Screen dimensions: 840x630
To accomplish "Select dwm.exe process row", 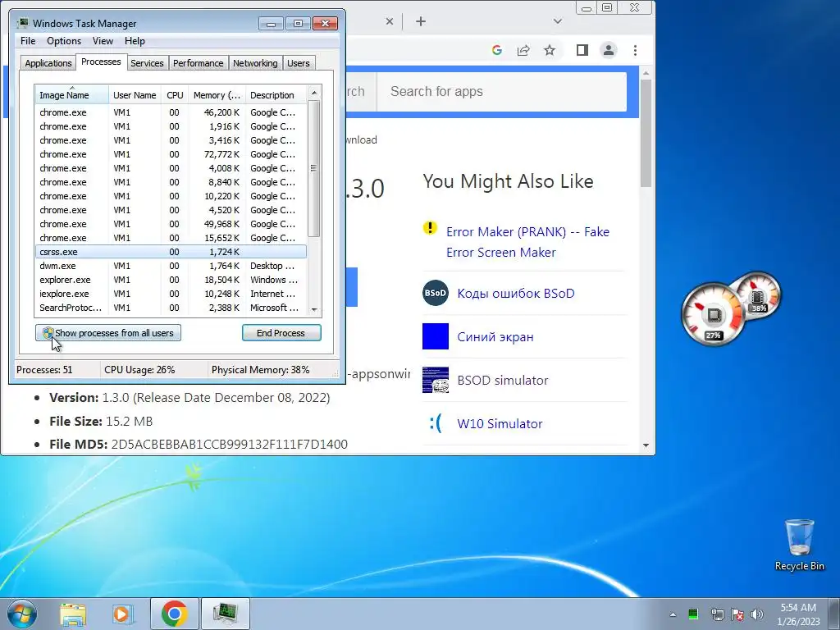I will pyautogui.click(x=171, y=266).
